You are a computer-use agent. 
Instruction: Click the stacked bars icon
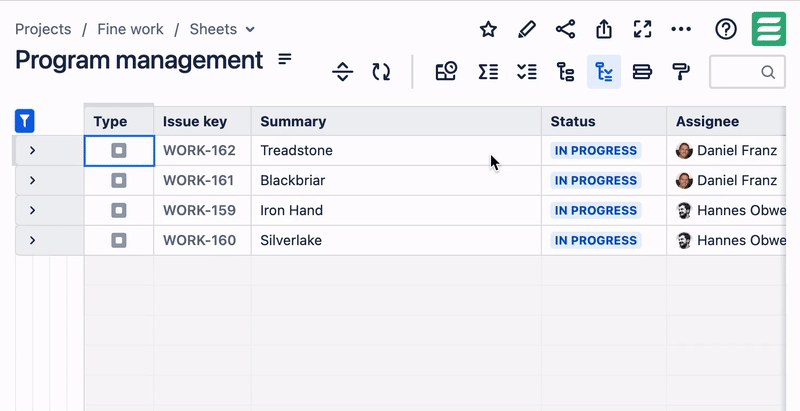642,72
